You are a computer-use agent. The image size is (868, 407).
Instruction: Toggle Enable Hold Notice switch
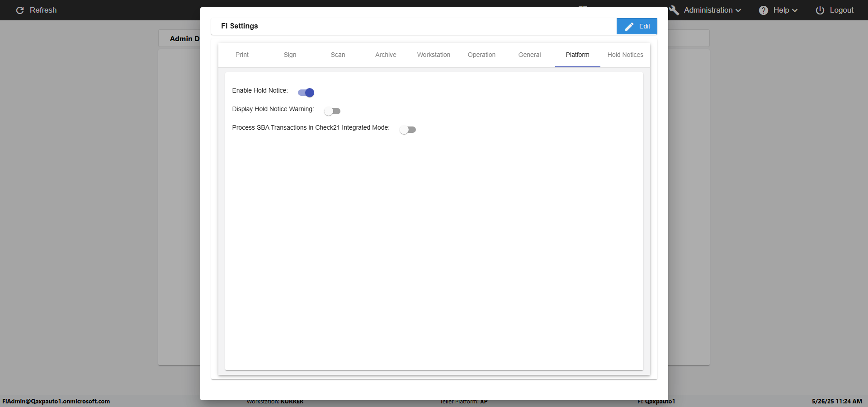pos(306,93)
